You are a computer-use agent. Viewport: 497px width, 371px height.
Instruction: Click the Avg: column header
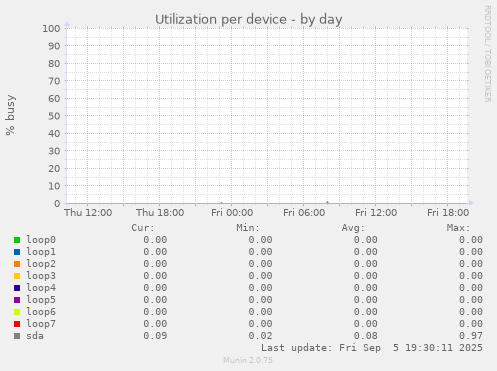coord(353,228)
